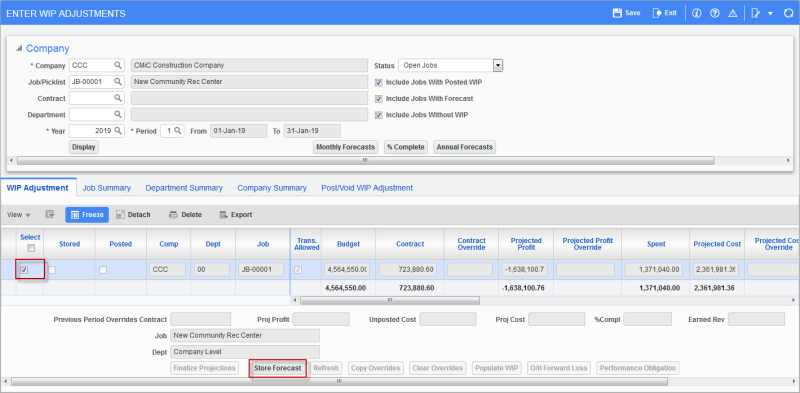
Task: Click the Monthly Forecasts button
Action: point(345,147)
